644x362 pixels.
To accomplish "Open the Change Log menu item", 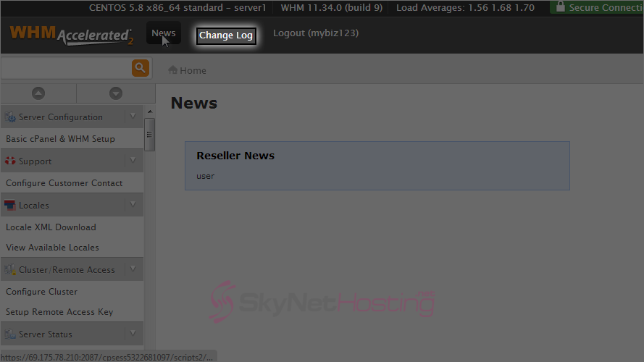I will [x=226, y=35].
